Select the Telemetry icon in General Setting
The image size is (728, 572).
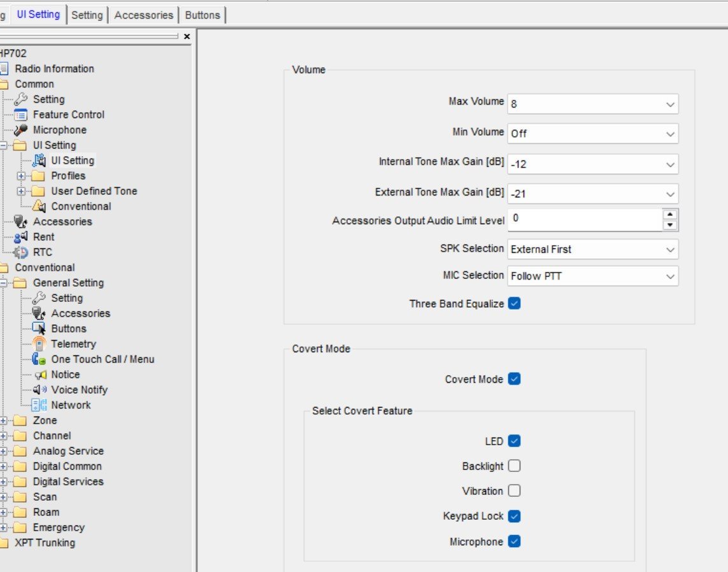pyautogui.click(x=39, y=344)
